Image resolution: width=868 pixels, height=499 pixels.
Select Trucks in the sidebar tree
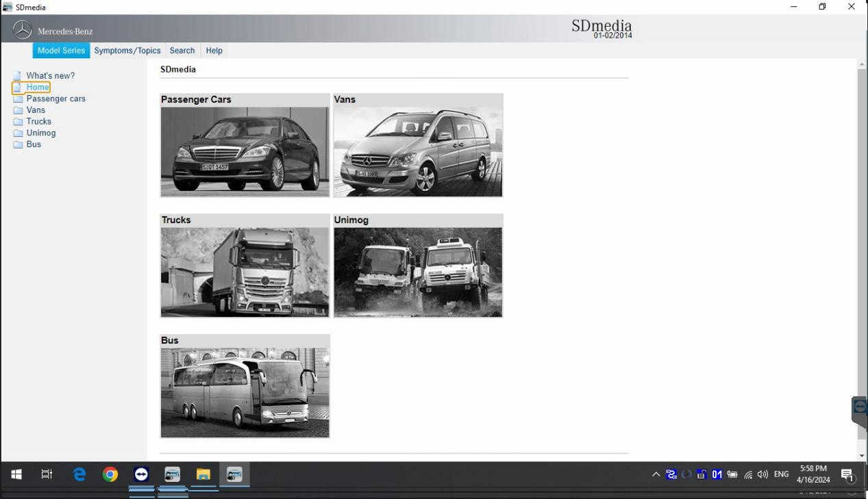pos(38,122)
